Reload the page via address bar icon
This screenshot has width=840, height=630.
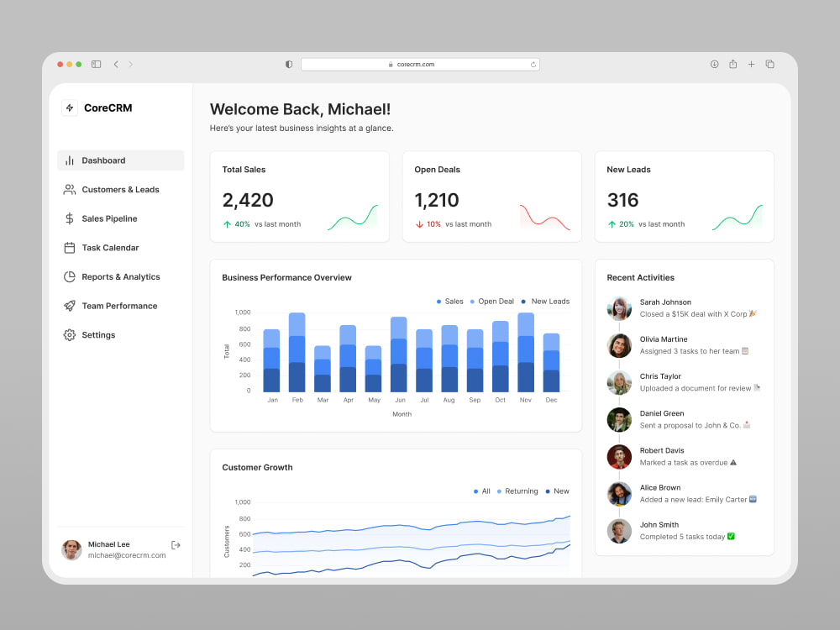(533, 65)
